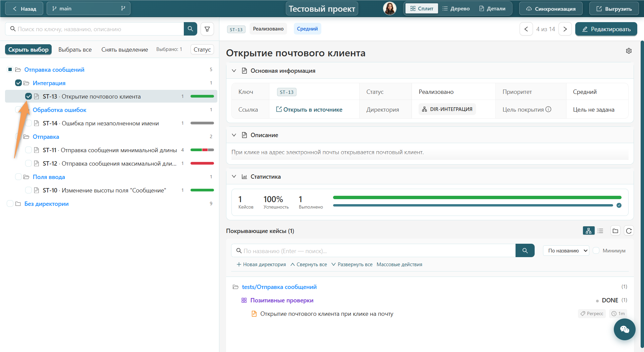Collapse the Описание section

pyautogui.click(x=234, y=135)
